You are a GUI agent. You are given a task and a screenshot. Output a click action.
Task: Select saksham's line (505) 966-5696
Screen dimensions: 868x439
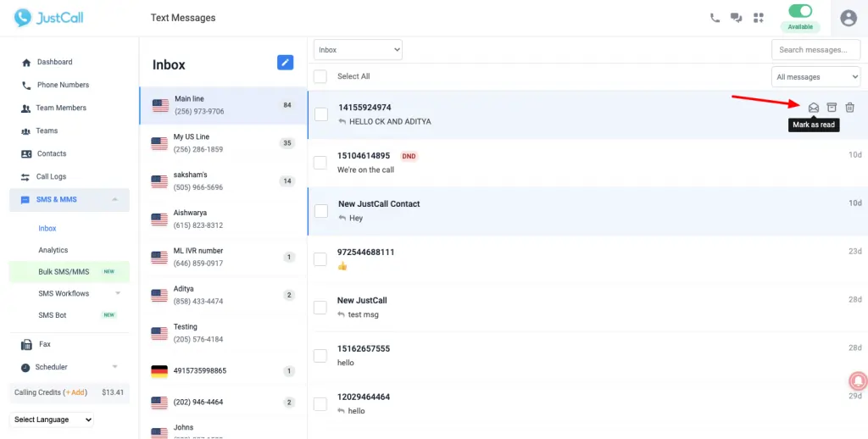click(223, 181)
